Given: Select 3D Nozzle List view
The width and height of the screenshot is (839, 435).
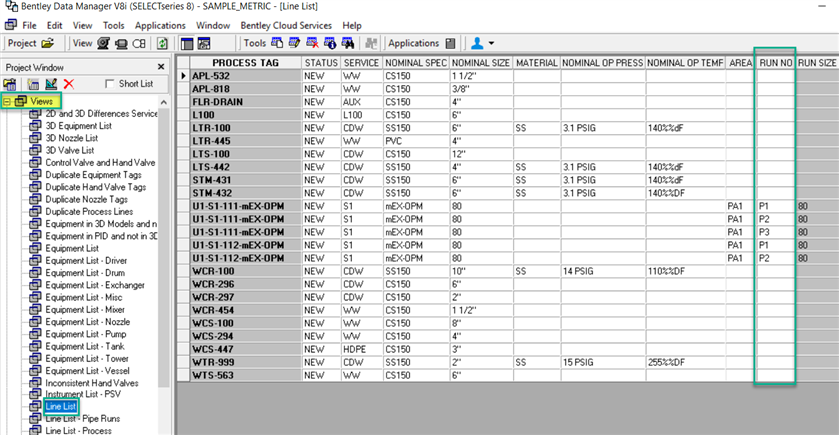Looking at the screenshot, I should [x=72, y=138].
